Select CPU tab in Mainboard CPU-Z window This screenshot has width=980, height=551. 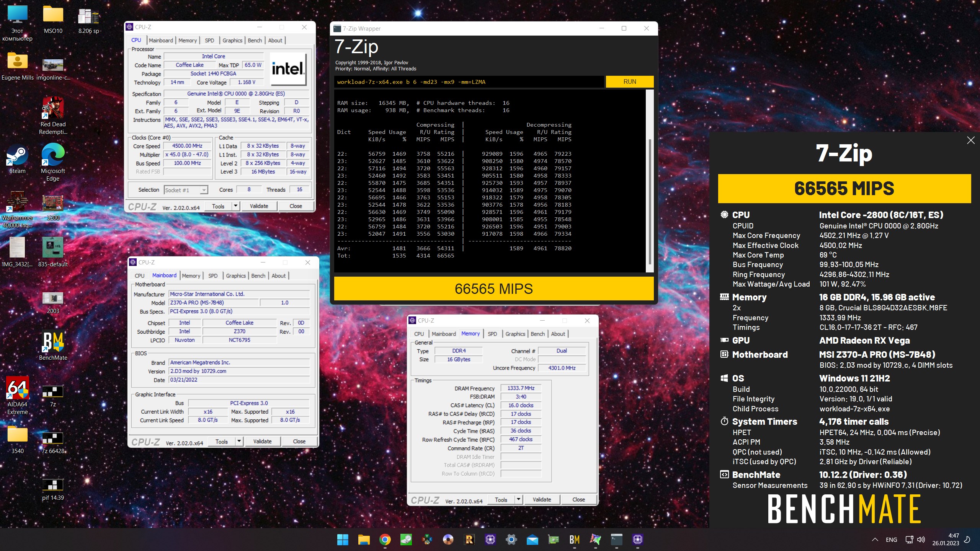139,276
